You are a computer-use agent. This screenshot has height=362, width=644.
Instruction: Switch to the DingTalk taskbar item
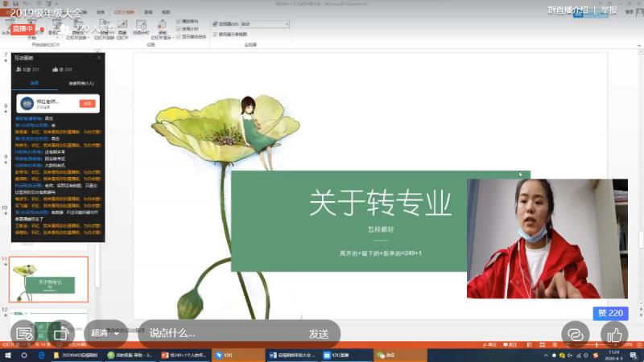[x=238, y=356]
